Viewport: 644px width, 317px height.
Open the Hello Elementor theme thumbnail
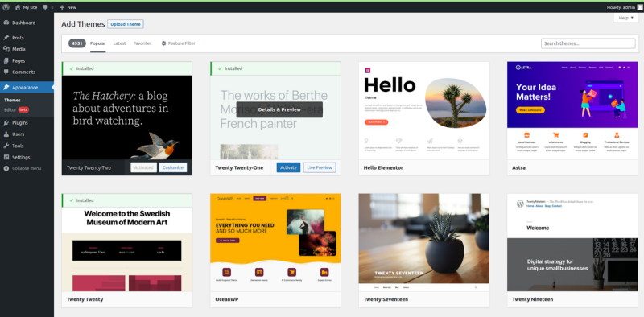pyautogui.click(x=424, y=110)
